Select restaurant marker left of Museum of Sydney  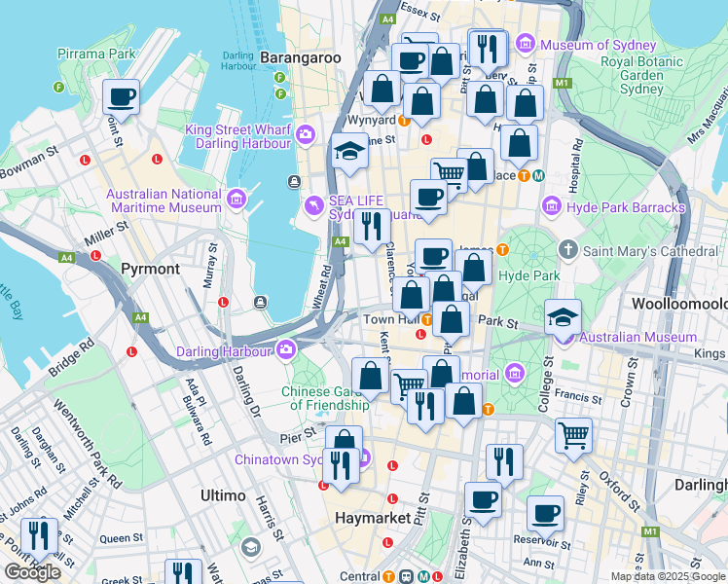tap(489, 51)
